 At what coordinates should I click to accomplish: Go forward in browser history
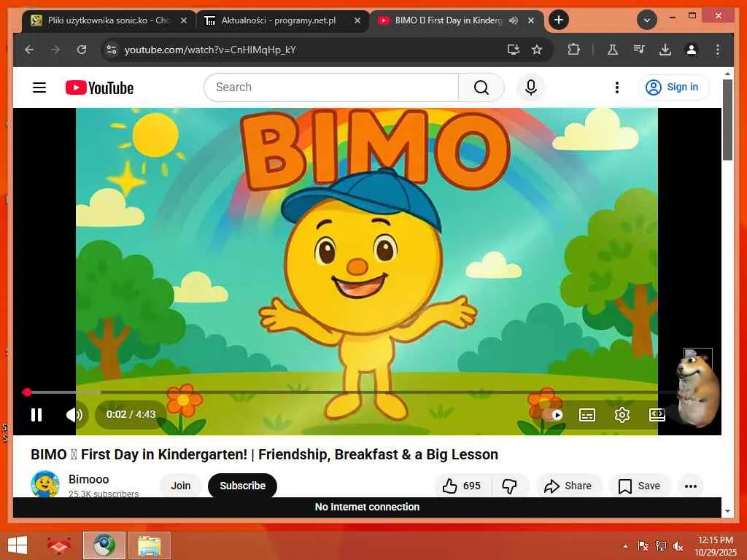[x=55, y=50]
